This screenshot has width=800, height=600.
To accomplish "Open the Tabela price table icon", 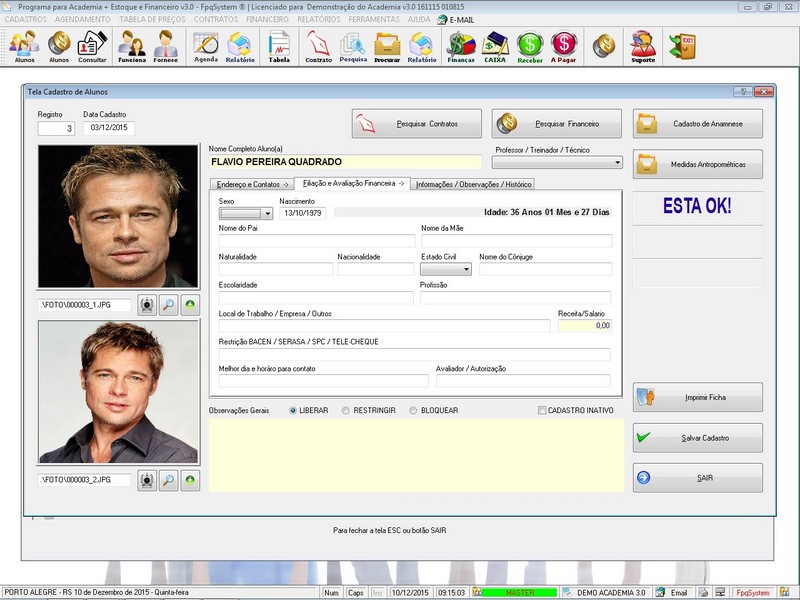I will tap(279, 46).
